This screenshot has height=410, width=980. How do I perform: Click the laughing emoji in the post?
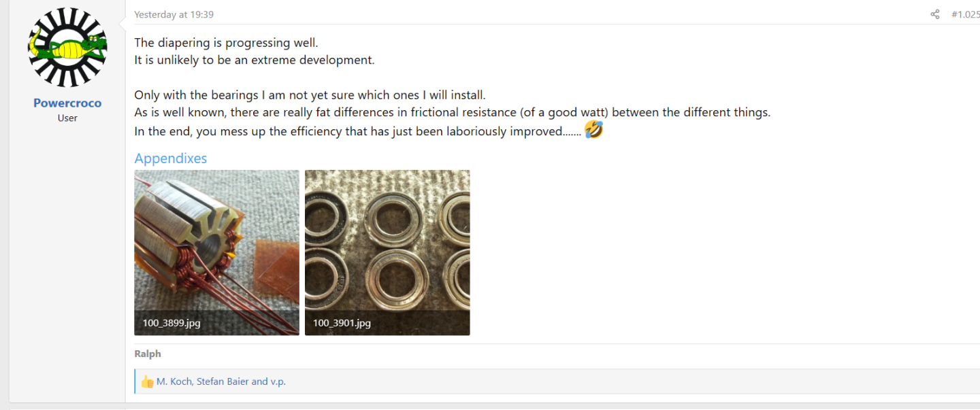click(x=593, y=130)
